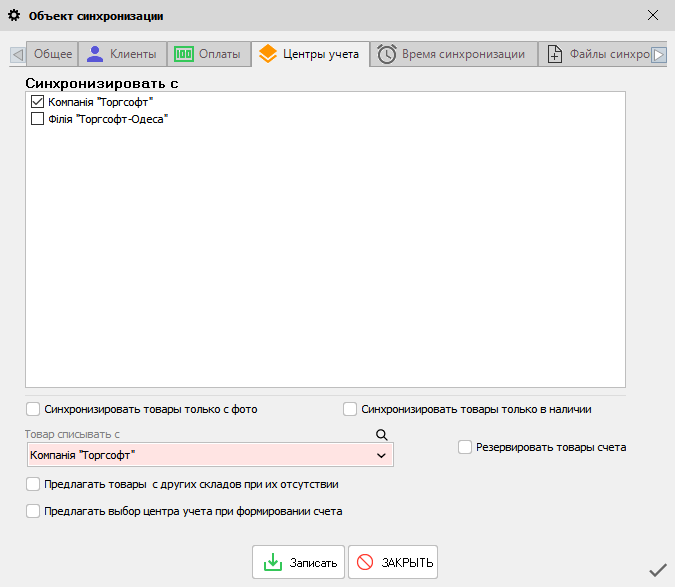
Task: Enable Синхронизировать товары только в наличии
Action: 350,409
